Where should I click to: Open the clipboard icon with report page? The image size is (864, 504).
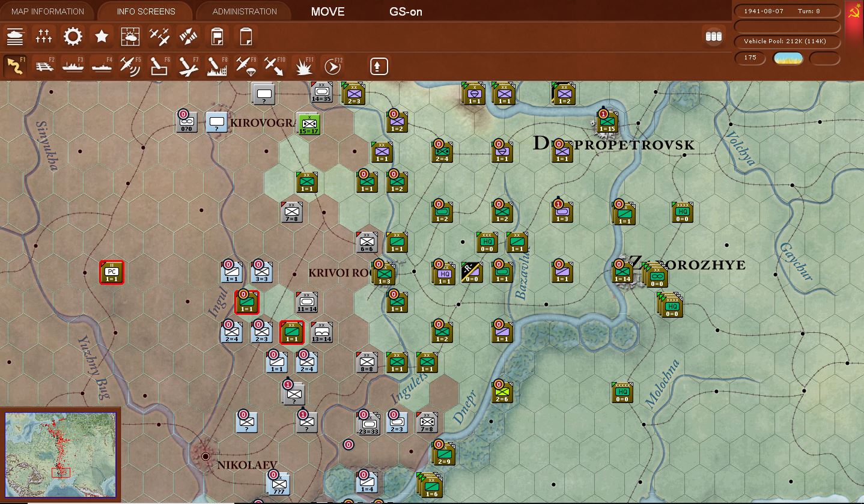(x=218, y=37)
